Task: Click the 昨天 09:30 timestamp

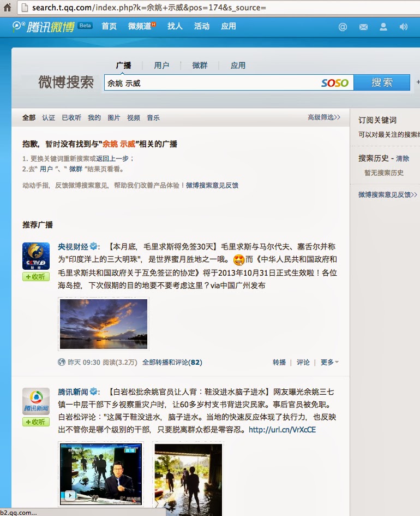Action: 84,363
